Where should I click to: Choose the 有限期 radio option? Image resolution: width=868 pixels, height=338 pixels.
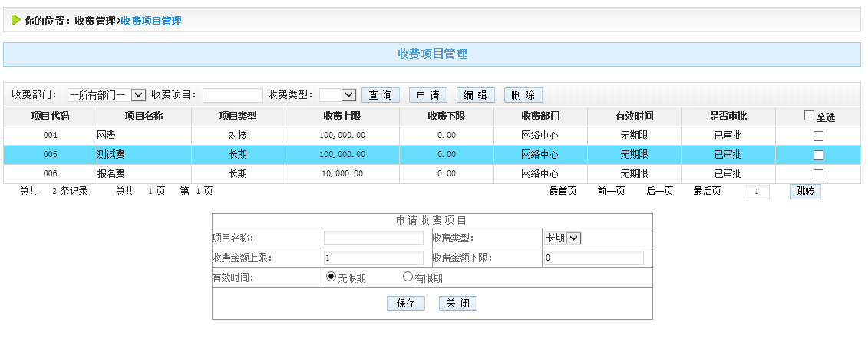(x=408, y=277)
